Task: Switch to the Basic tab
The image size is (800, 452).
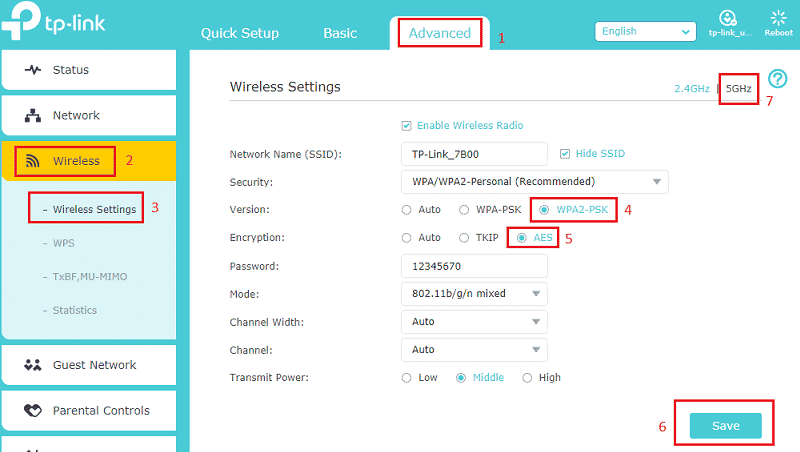Action: [x=340, y=33]
